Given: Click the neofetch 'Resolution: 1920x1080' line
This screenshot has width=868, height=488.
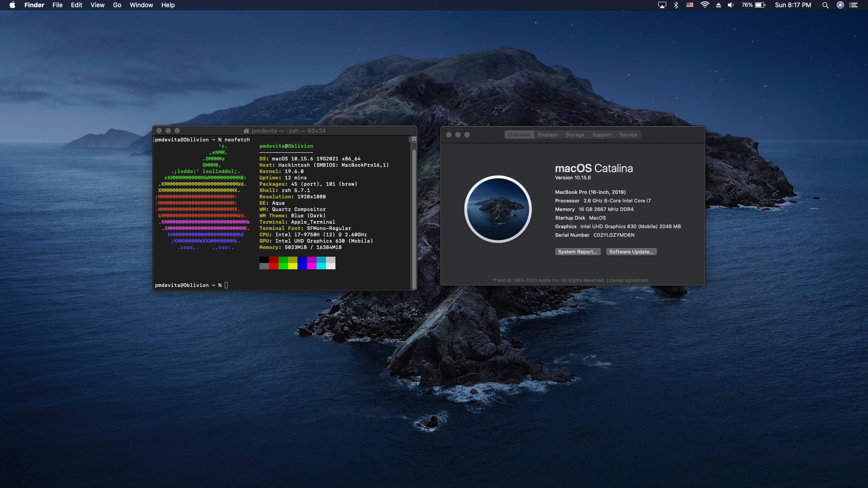Looking at the screenshot, I should [292, 197].
